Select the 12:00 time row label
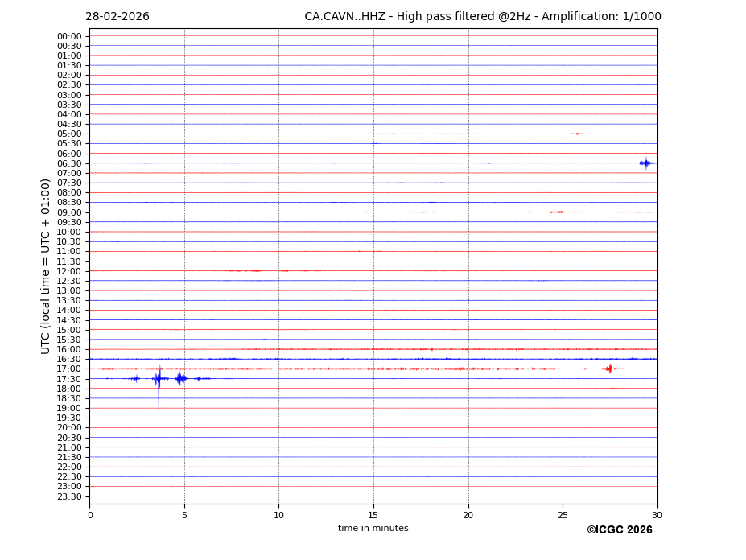The height and width of the screenshot is (560, 746). click(69, 271)
